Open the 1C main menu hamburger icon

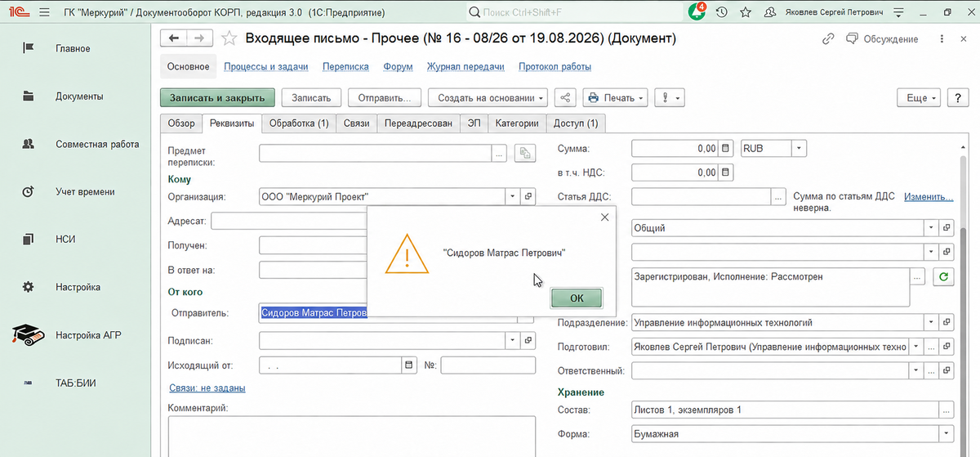[43, 13]
